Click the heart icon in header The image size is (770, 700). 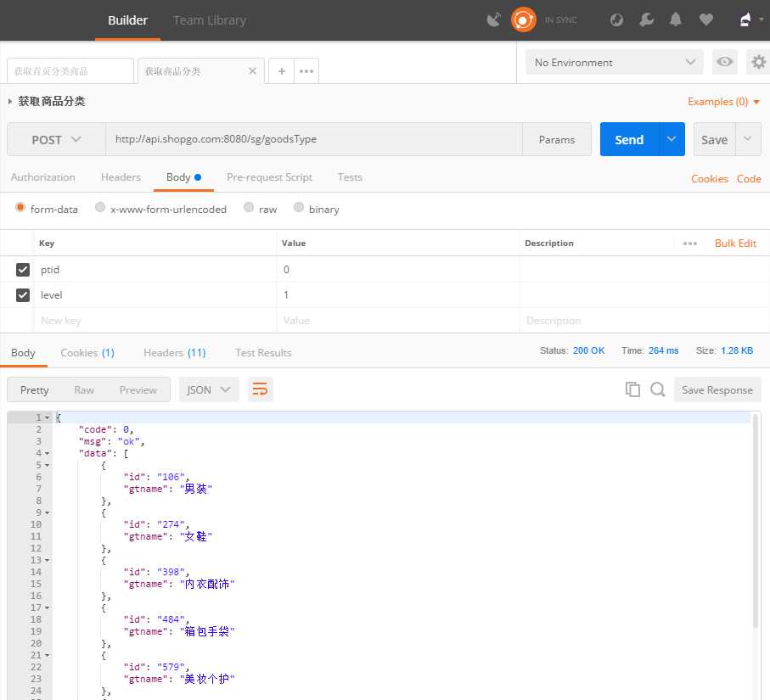click(706, 20)
